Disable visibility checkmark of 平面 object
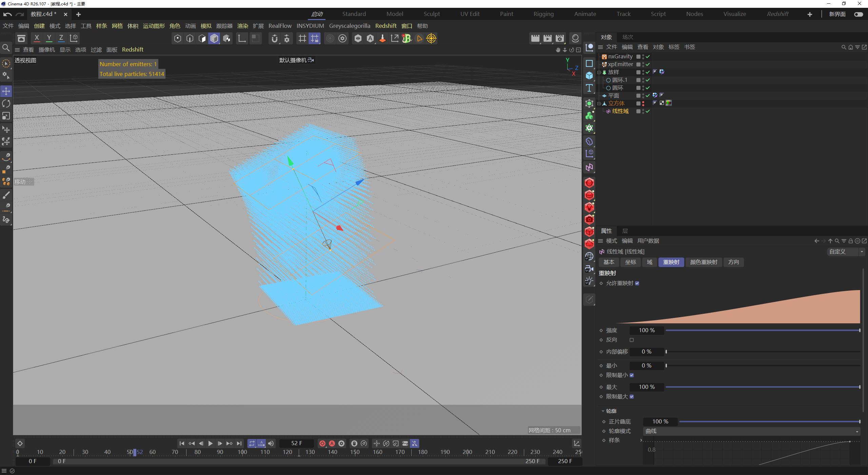 tap(647, 95)
